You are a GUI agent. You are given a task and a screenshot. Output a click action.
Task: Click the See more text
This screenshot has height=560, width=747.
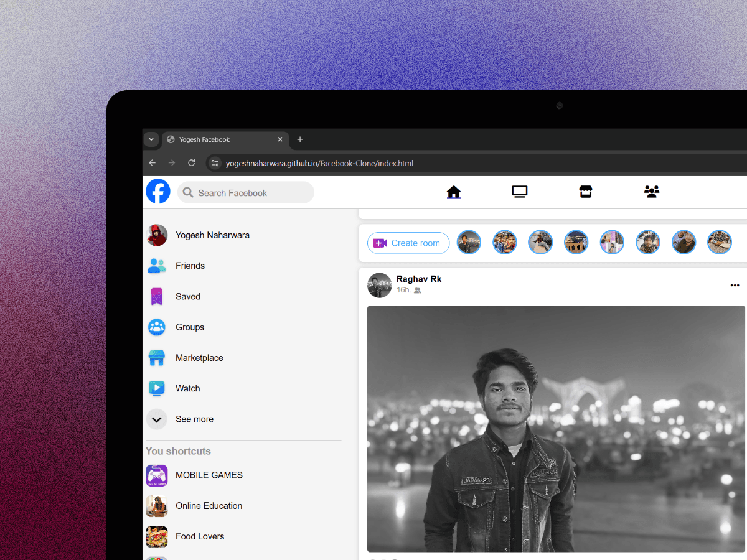(x=194, y=419)
